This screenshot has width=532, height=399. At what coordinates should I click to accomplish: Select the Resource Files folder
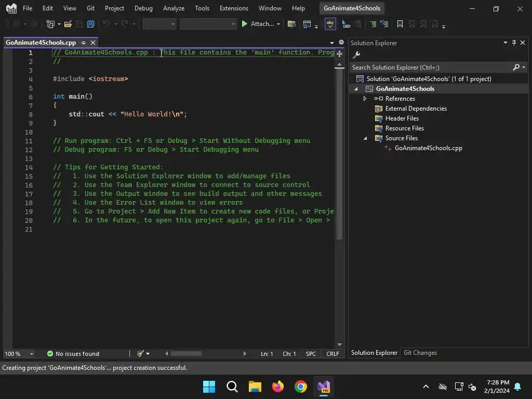point(404,128)
